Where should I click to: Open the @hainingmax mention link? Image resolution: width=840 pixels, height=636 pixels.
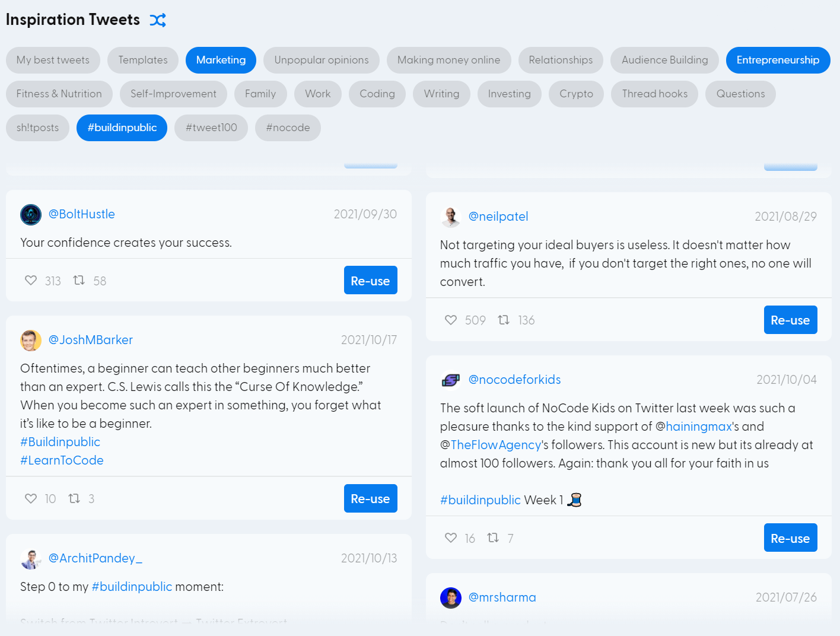[698, 427]
